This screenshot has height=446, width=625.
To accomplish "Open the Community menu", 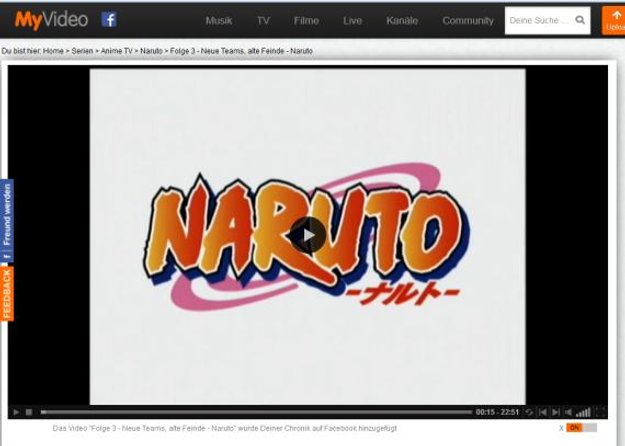I will click(468, 20).
